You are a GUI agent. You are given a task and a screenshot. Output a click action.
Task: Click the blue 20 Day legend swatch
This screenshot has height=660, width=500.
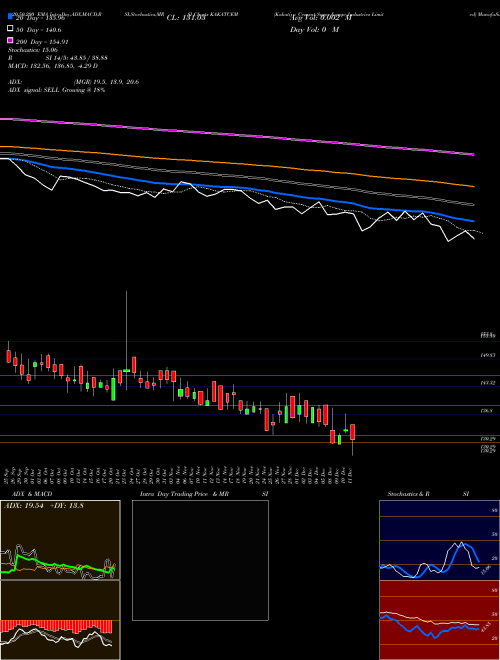11,16
